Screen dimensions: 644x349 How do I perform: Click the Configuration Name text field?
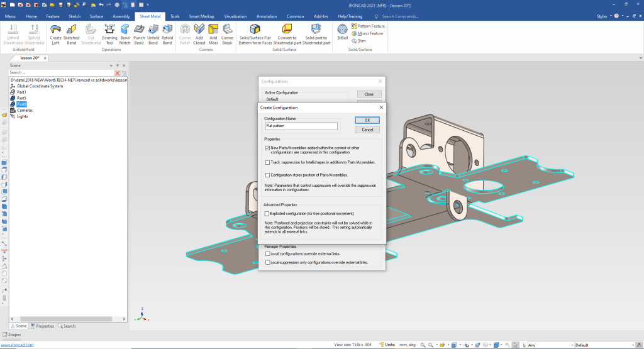301,126
